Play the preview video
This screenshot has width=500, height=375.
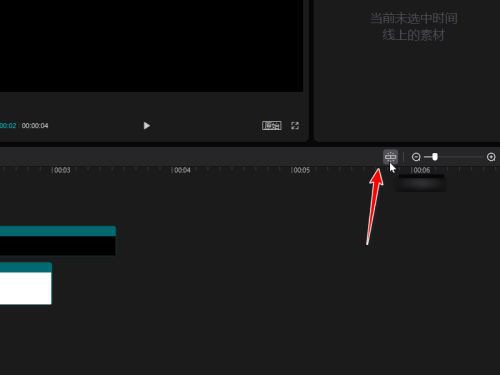[x=147, y=126]
